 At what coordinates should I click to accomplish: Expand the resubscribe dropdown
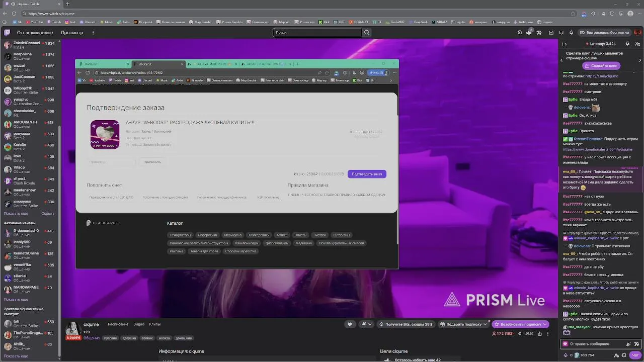pos(545,324)
